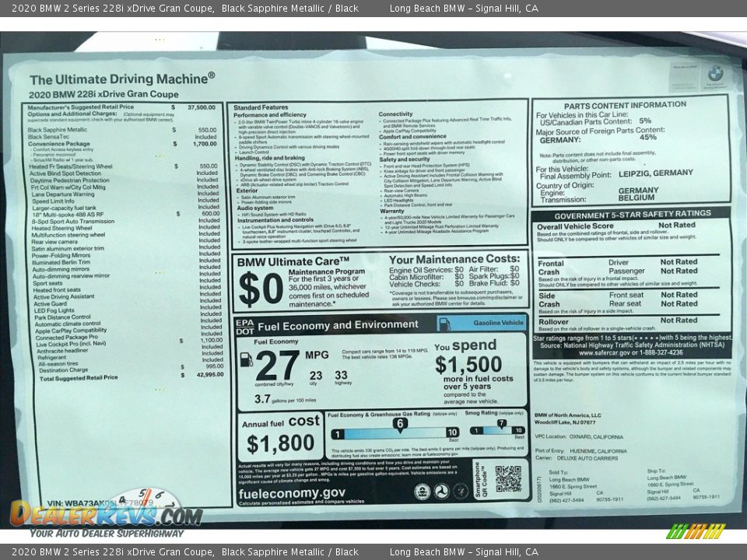
Task: Click the 'Handling, ride and braking' subheading
Action: coord(270,158)
